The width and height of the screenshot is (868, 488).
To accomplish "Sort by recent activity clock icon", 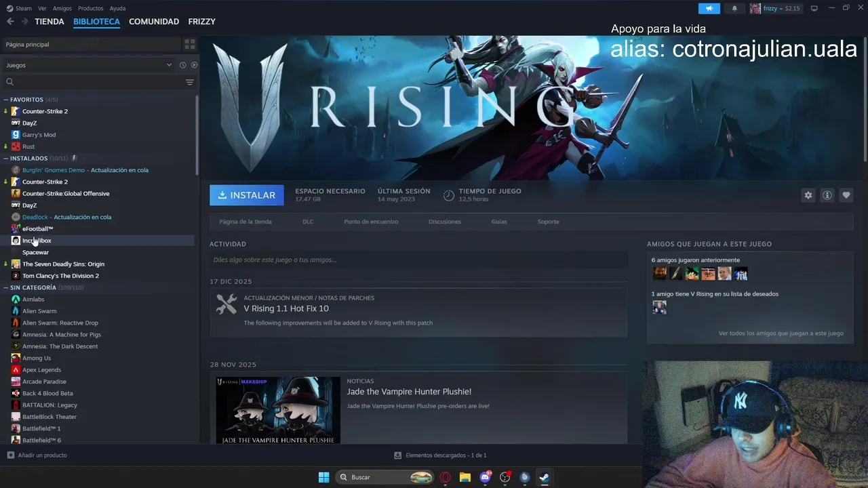I will click(x=182, y=65).
